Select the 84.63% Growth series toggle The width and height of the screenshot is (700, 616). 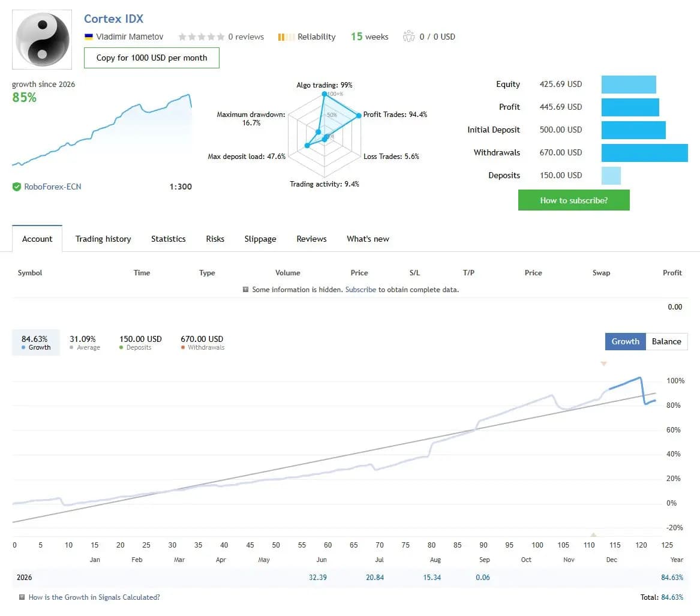[x=36, y=342]
